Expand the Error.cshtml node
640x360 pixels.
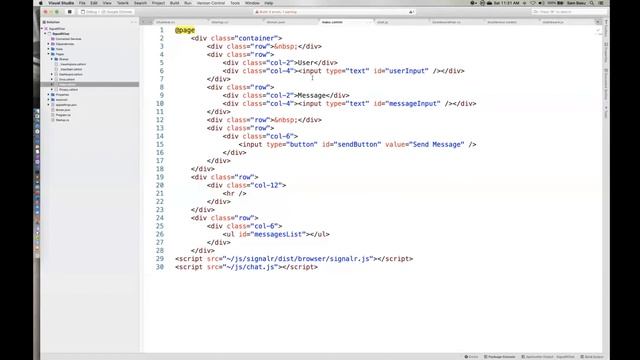[52, 79]
